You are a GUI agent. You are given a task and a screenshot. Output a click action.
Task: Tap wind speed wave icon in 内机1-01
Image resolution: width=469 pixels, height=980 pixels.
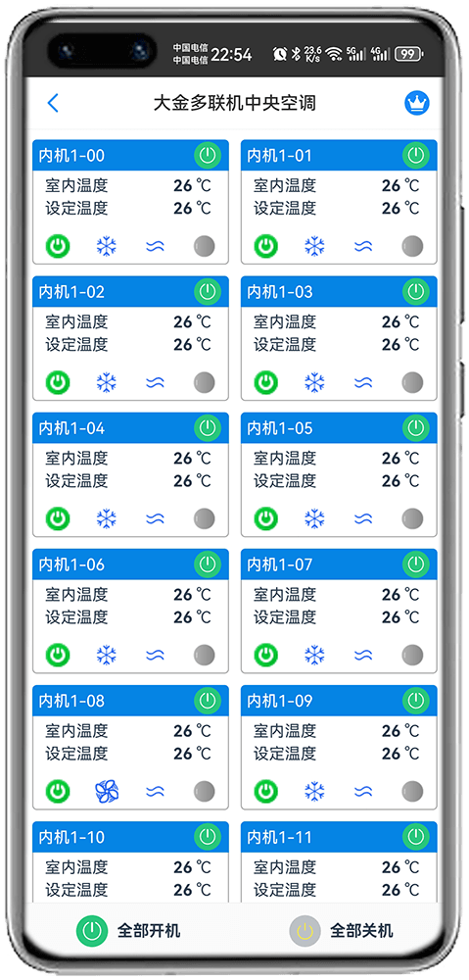[363, 246]
